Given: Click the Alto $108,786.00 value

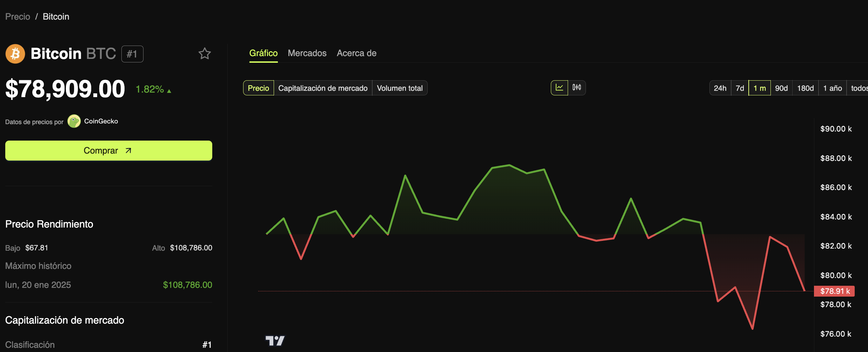Looking at the screenshot, I should click(x=191, y=248).
